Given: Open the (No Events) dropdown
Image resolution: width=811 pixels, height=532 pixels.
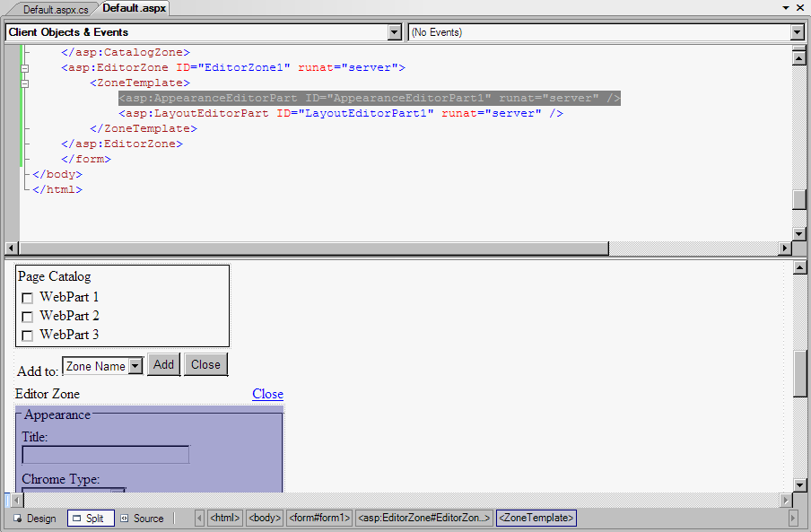Looking at the screenshot, I should pos(797,32).
